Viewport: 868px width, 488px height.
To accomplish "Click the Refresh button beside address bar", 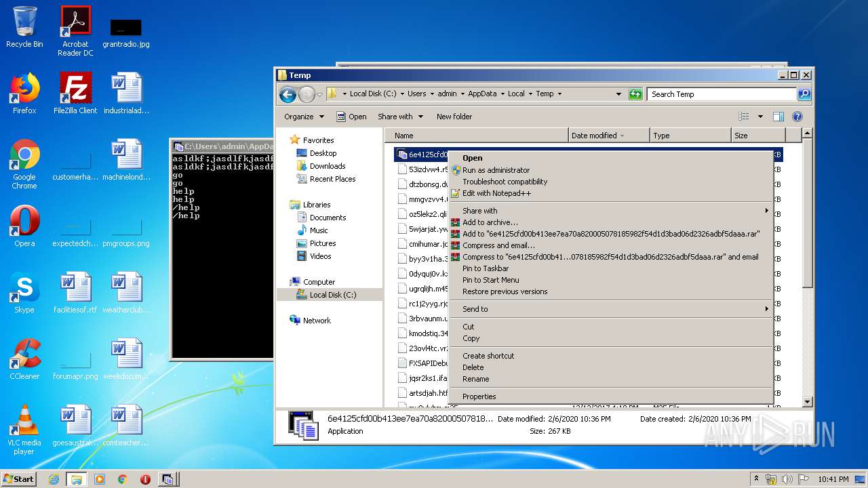I will [635, 94].
